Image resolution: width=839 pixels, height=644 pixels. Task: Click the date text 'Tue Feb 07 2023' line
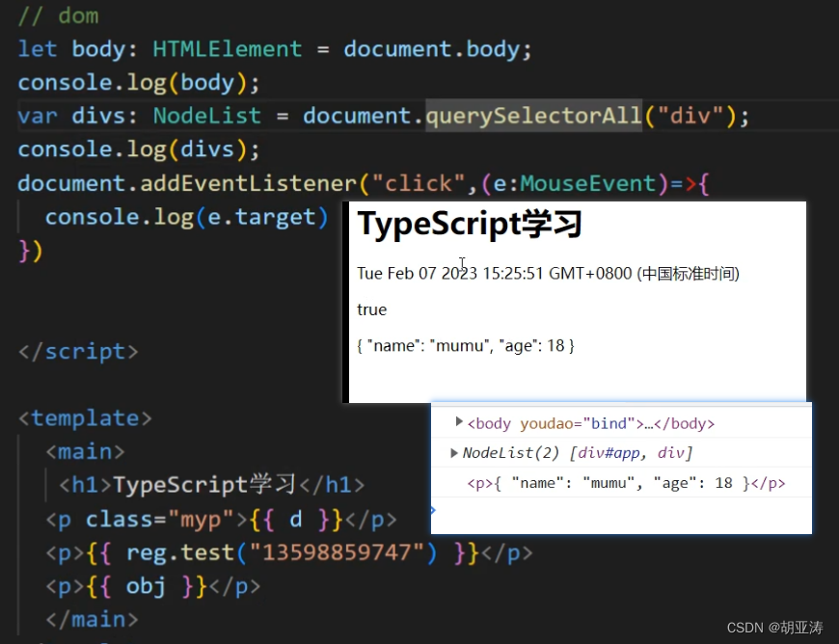pos(548,274)
